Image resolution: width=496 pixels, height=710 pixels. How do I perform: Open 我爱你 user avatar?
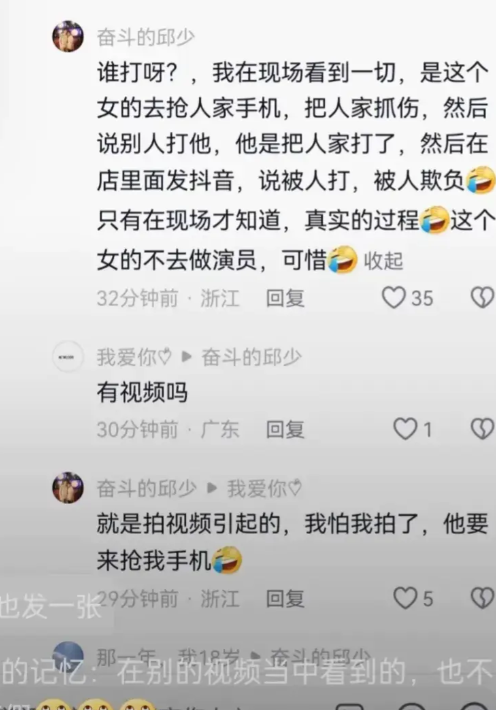[x=68, y=357]
